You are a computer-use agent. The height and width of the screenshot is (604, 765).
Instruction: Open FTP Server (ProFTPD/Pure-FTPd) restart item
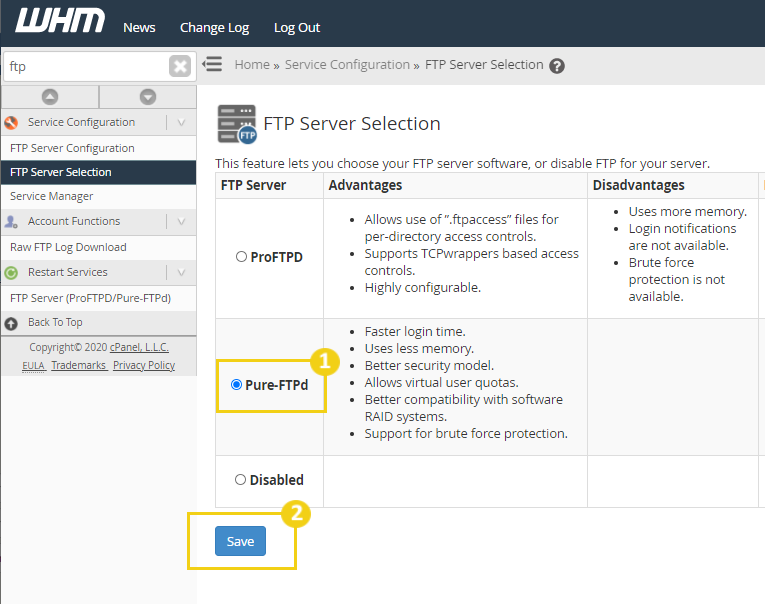(x=99, y=298)
